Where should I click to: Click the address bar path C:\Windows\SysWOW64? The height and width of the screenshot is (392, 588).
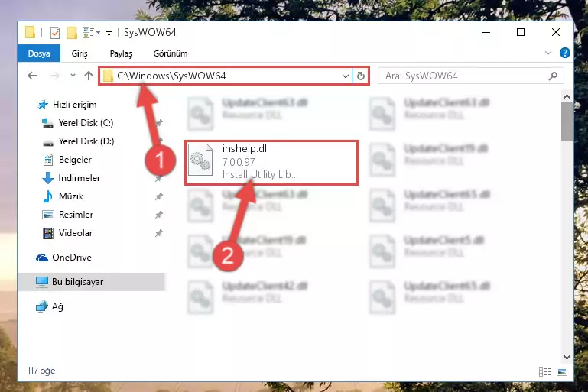click(171, 76)
